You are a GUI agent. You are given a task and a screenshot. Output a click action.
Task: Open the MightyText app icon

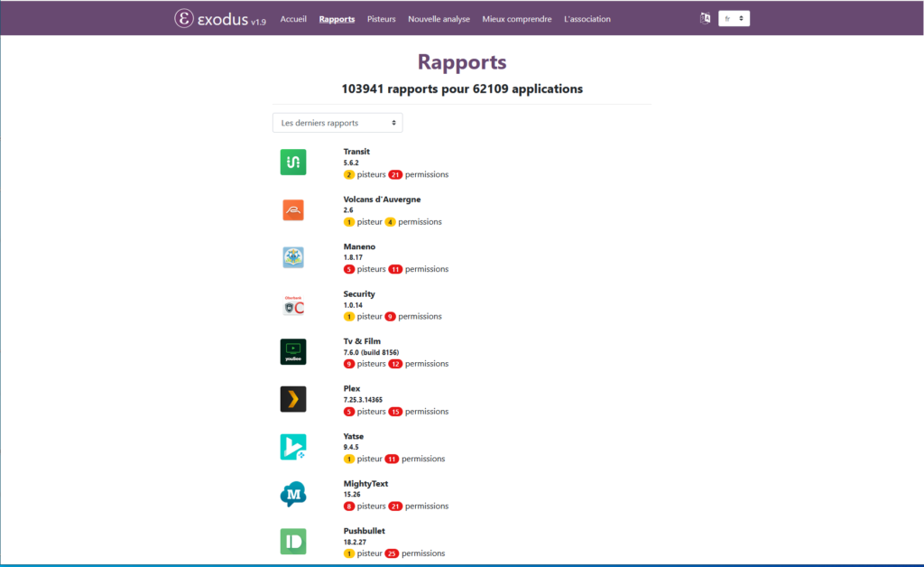click(293, 494)
